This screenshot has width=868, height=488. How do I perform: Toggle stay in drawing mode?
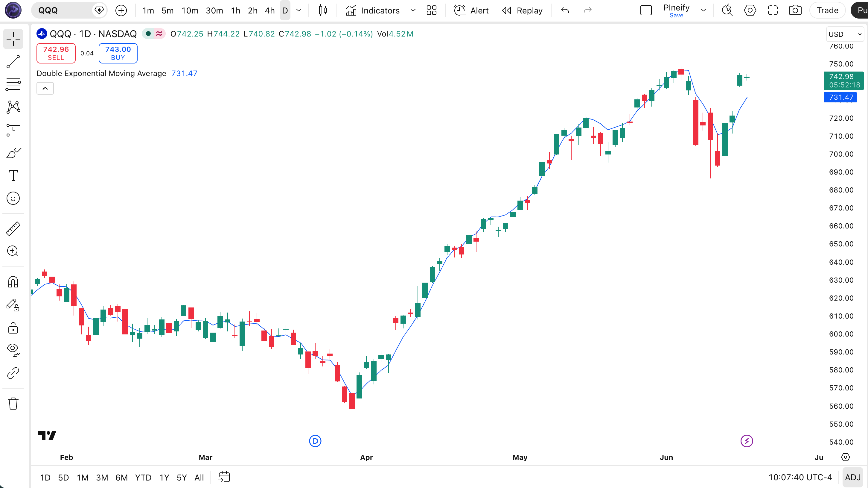click(x=13, y=305)
